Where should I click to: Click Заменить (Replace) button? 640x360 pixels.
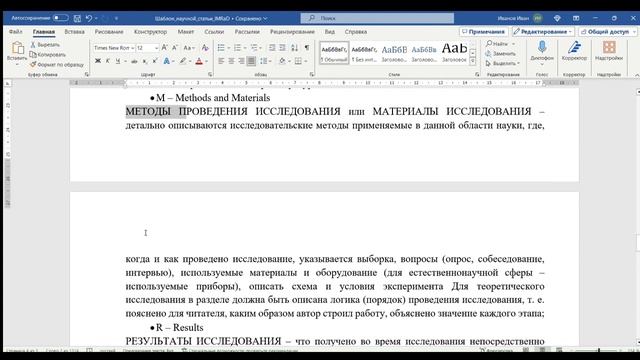tap(501, 53)
